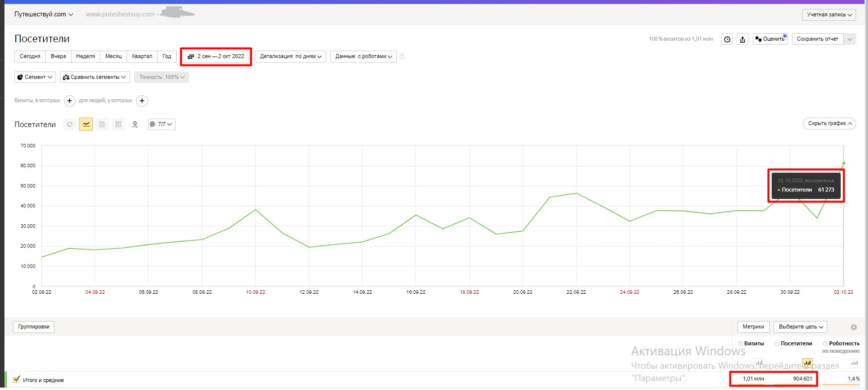This screenshot has width=868, height=390.
Task: Click the chart data point for 02.10.22
Action: coord(844,163)
